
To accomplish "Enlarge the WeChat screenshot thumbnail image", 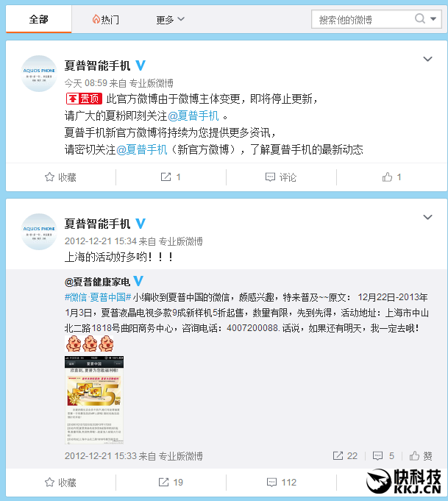I will [94, 399].
